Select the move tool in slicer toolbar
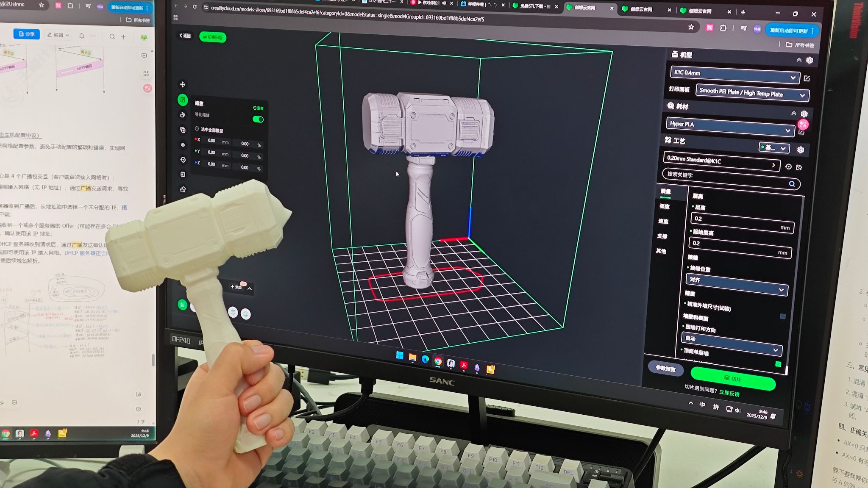This screenshot has width=868, height=488. [x=183, y=85]
